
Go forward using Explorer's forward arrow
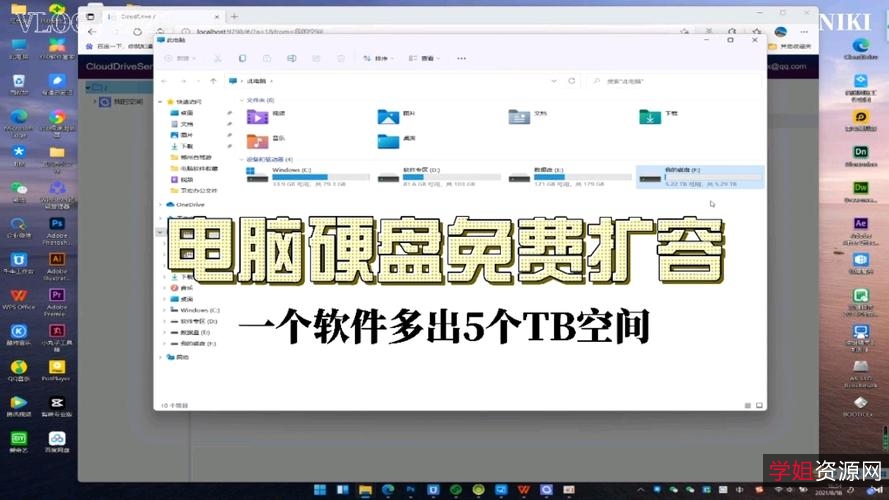click(183, 81)
